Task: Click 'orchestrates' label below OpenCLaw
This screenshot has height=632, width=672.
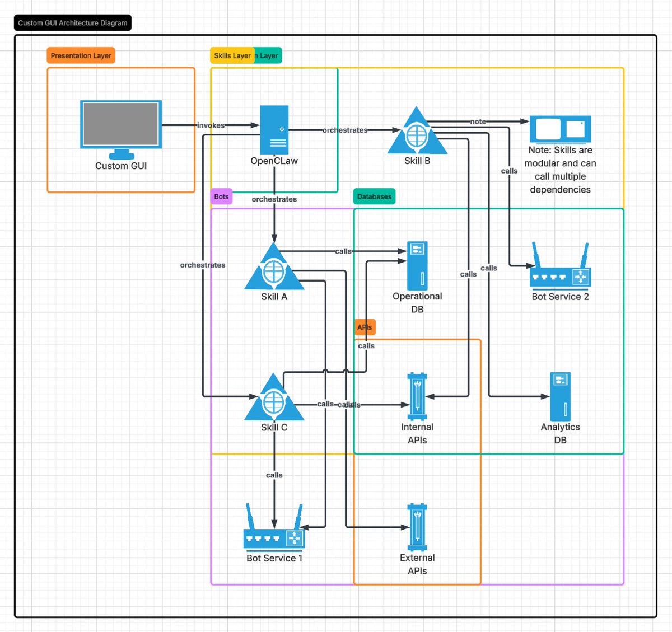Action: [x=274, y=199]
